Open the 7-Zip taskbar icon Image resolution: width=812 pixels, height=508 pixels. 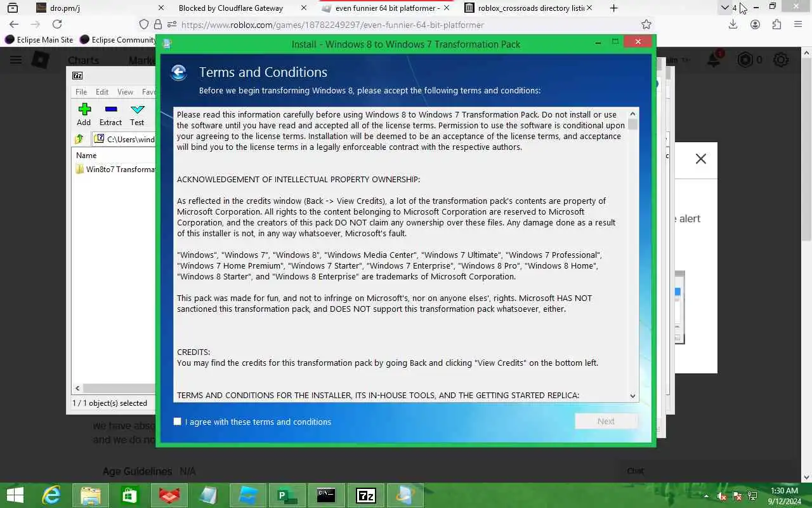365,495
